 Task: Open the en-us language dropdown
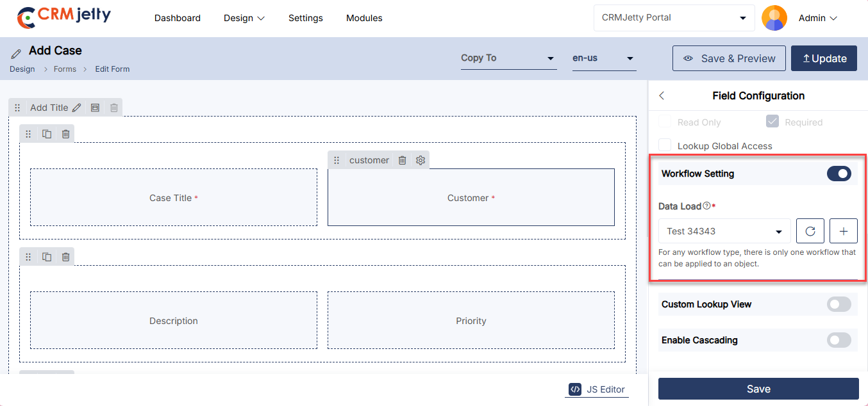[x=603, y=58]
